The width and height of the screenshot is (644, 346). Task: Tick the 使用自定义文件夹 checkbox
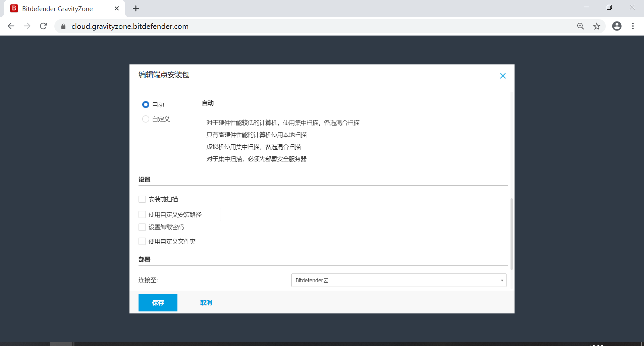pyautogui.click(x=142, y=241)
